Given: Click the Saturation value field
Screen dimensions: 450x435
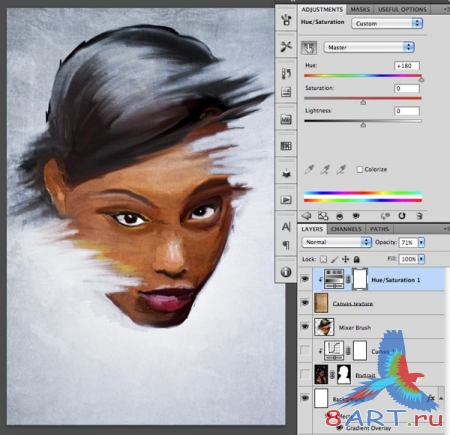Looking at the screenshot, I should [407, 88].
